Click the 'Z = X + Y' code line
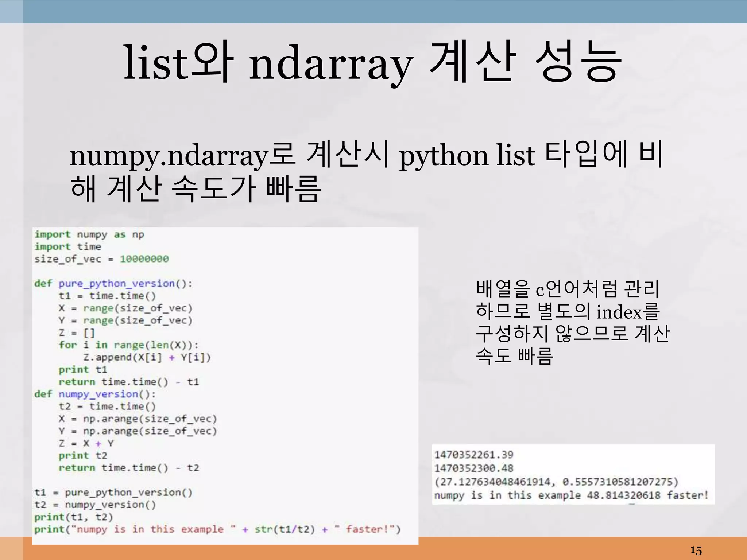 (86, 443)
